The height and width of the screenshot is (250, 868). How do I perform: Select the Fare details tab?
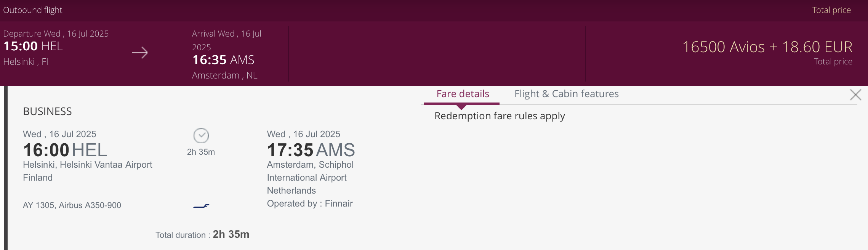click(463, 94)
